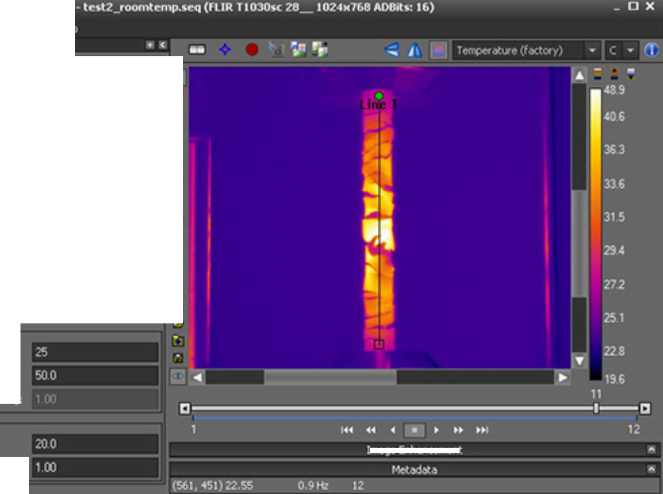Click the input field showing 20.0

coord(95,444)
